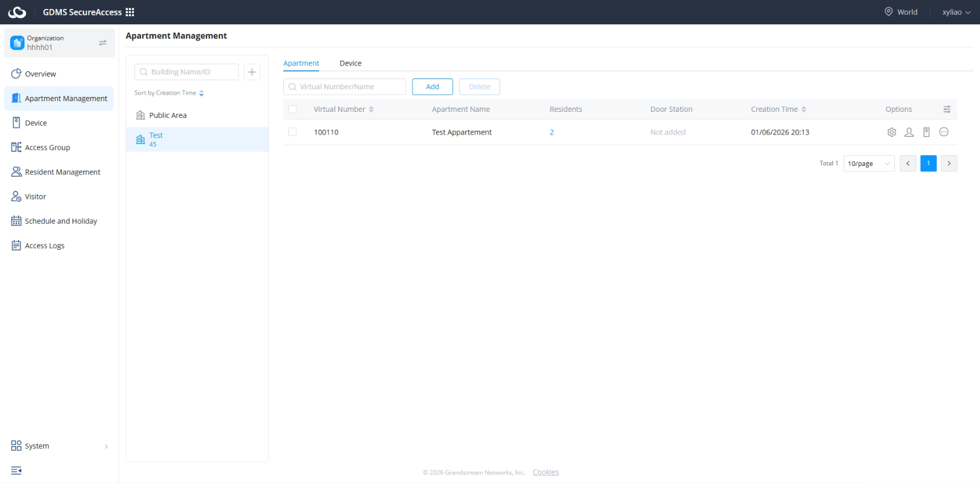The height and width of the screenshot is (483, 980).
Task: Open the Cookies link in footer
Action: (546, 472)
